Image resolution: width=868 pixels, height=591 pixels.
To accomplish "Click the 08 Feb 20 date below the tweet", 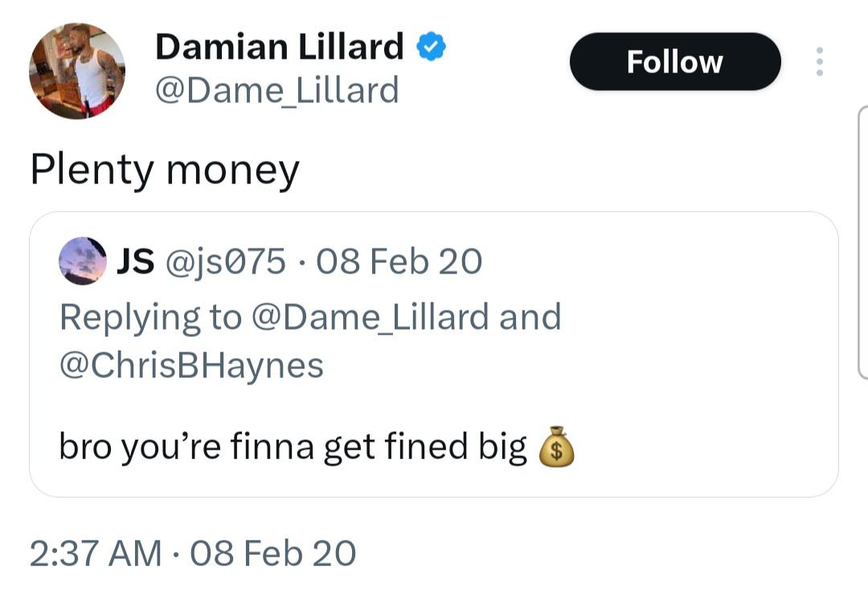I will click(273, 553).
